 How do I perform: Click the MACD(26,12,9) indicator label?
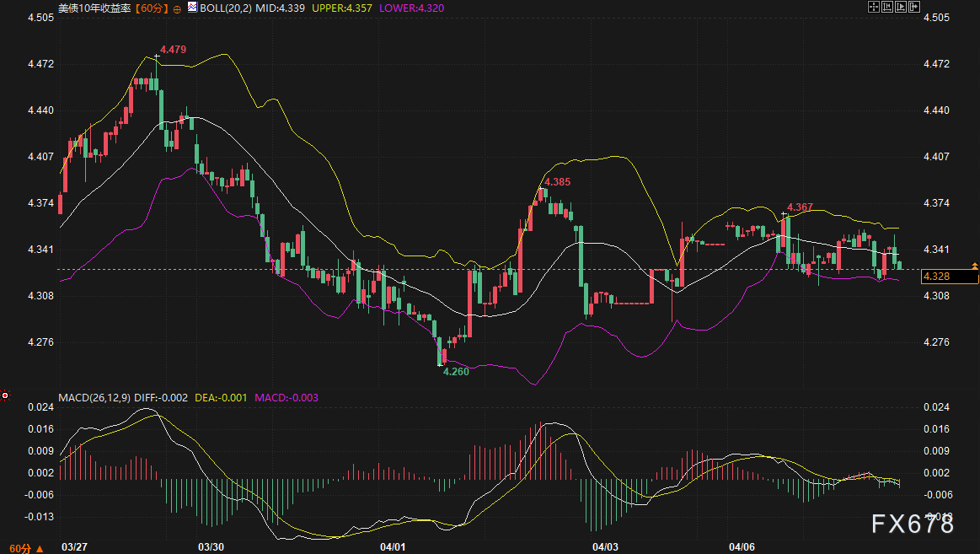(x=92, y=397)
